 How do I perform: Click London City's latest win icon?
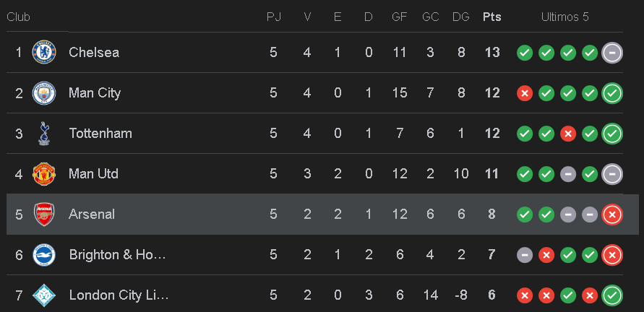point(612,295)
